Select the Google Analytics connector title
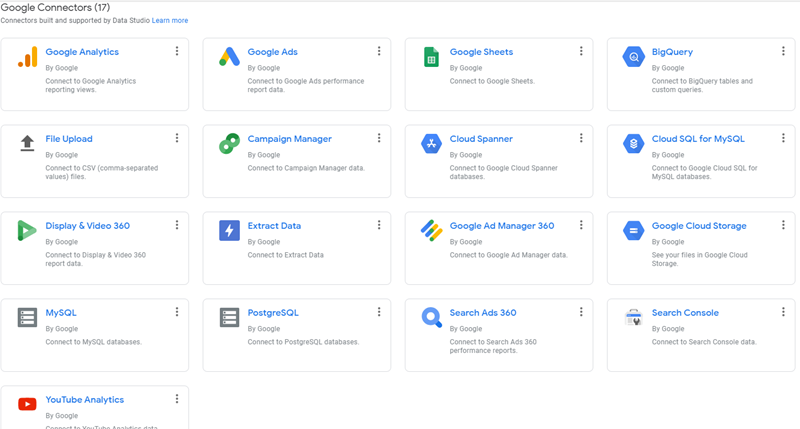Screen dimensions: 800x429 [82, 52]
